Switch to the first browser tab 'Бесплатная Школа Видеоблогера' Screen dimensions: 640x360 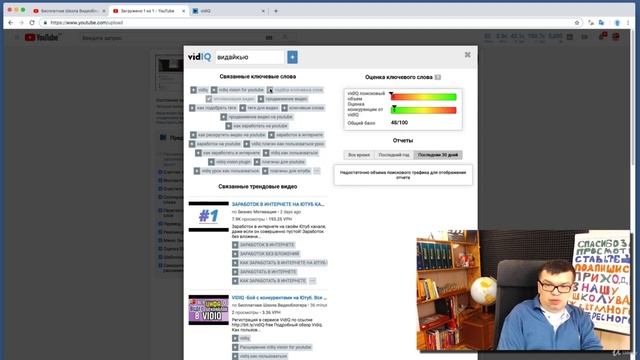[x=69, y=11]
